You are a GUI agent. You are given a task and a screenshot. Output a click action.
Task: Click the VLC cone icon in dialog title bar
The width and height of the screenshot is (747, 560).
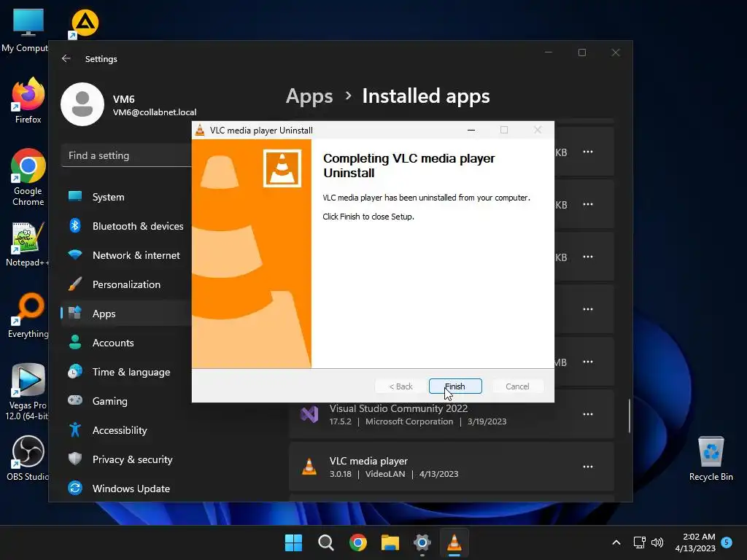pyautogui.click(x=200, y=130)
